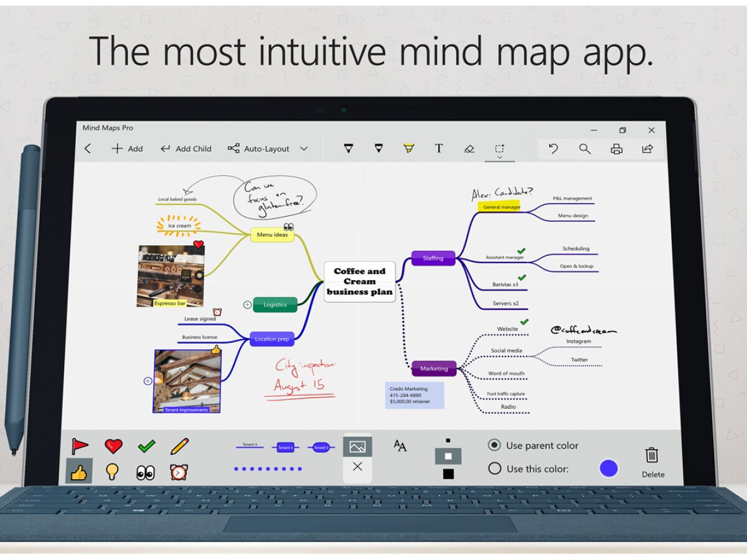Open the Auto-Layout dropdown chevron
Screen dimensions: 747x560
tap(304, 149)
